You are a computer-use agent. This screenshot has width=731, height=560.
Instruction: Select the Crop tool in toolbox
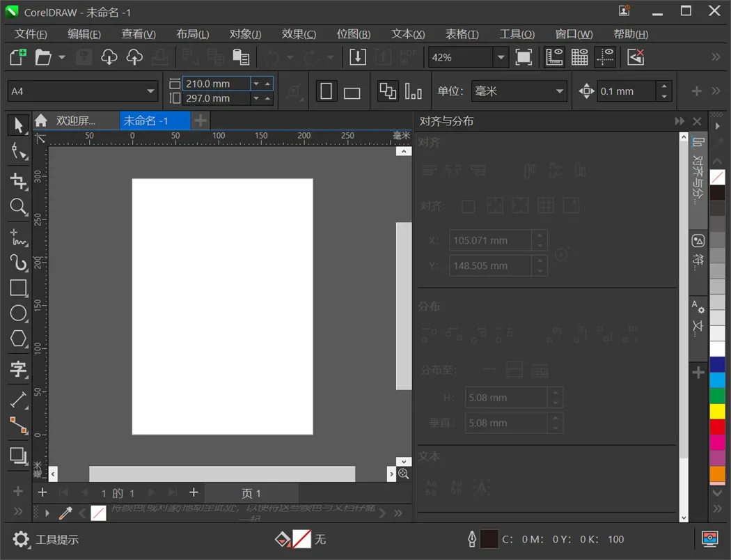coord(18,181)
